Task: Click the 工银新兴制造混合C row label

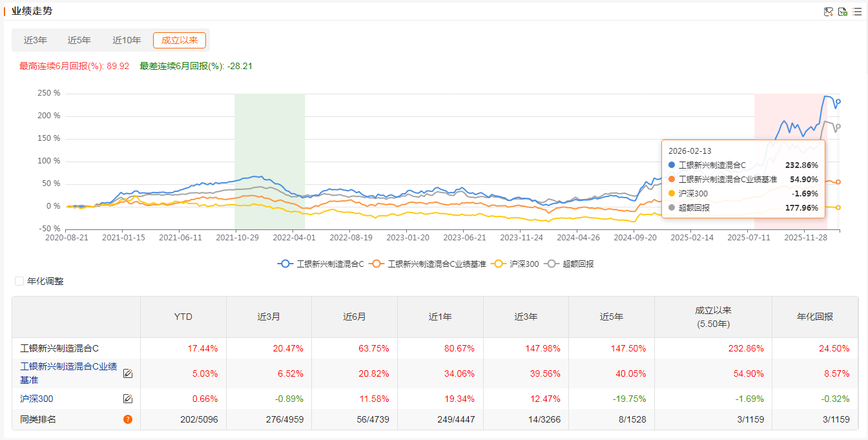Action: coord(59,348)
